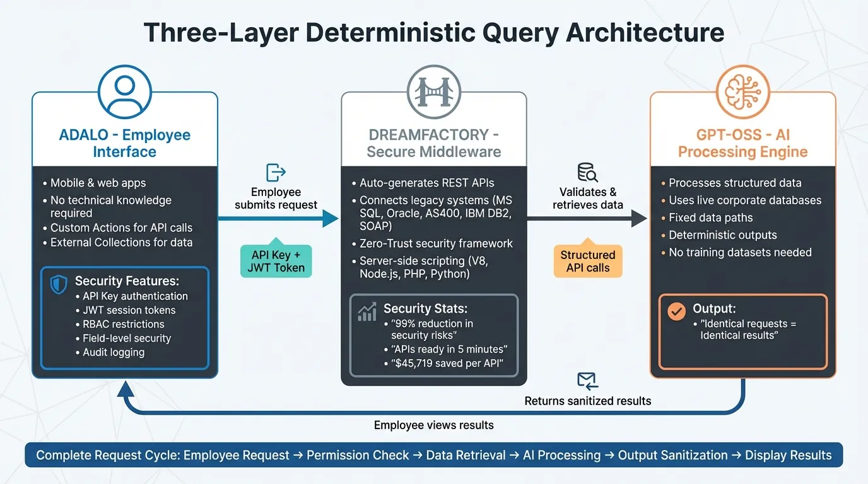
Task: Click the database search icon
Action: point(587,172)
